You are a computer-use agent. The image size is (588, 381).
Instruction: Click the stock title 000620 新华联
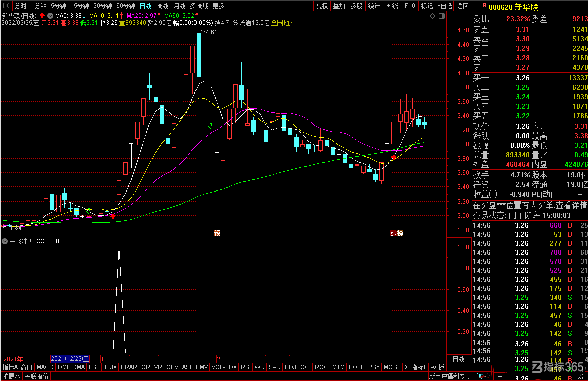pyautogui.click(x=514, y=7)
